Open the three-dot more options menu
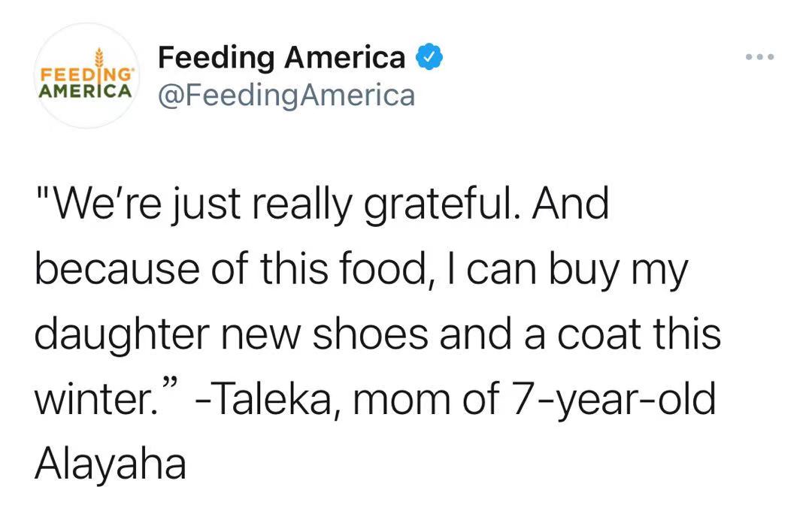Screen dimensions: 812x514 pos(759,57)
